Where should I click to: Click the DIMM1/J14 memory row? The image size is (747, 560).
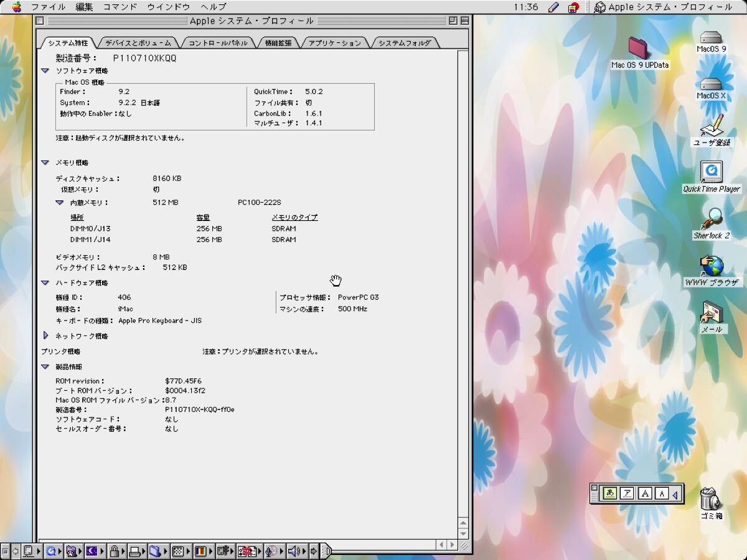point(183,240)
